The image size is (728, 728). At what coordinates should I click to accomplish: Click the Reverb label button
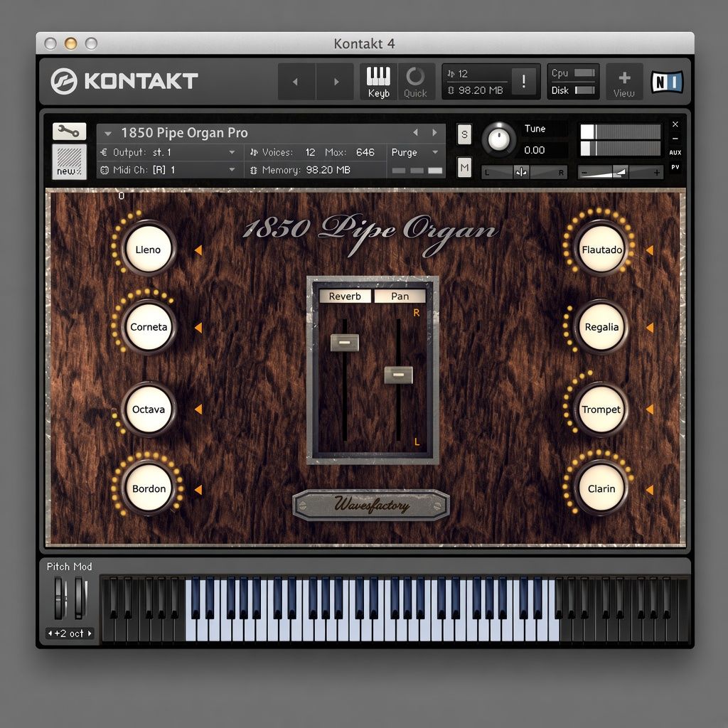tap(345, 296)
